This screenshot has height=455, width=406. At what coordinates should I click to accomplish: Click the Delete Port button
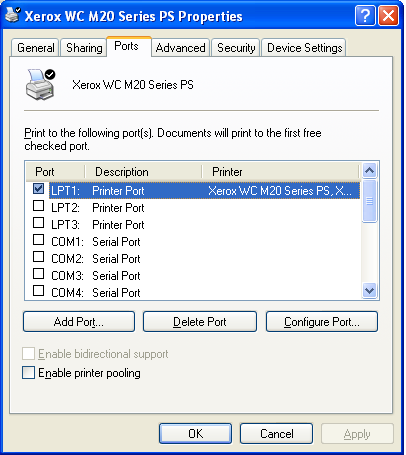[x=200, y=322]
